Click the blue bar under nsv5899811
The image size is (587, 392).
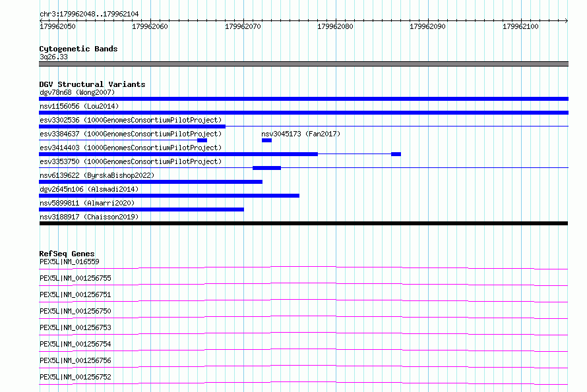point(142,210)
